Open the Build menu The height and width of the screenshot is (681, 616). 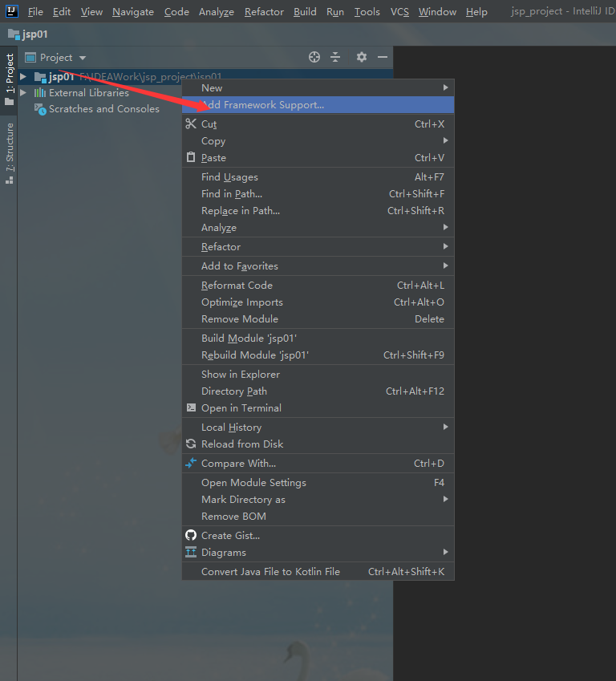(305, 12)
